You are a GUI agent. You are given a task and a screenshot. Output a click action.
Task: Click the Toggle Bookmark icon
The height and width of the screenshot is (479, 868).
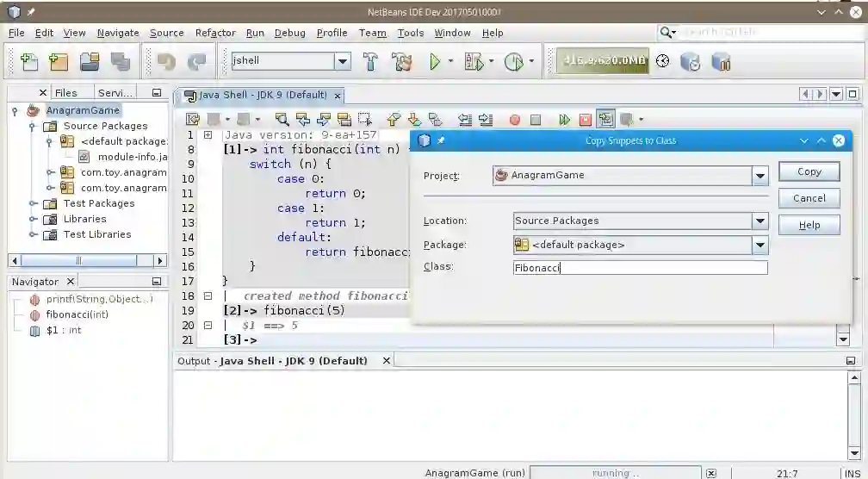point(436,119)
